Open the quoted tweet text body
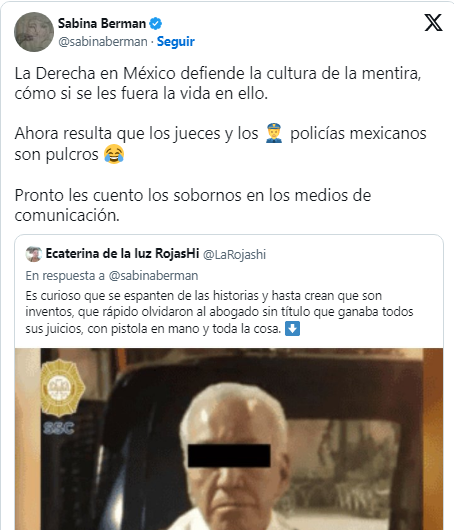This screenshot has width=454, height=530. (219, 312)
